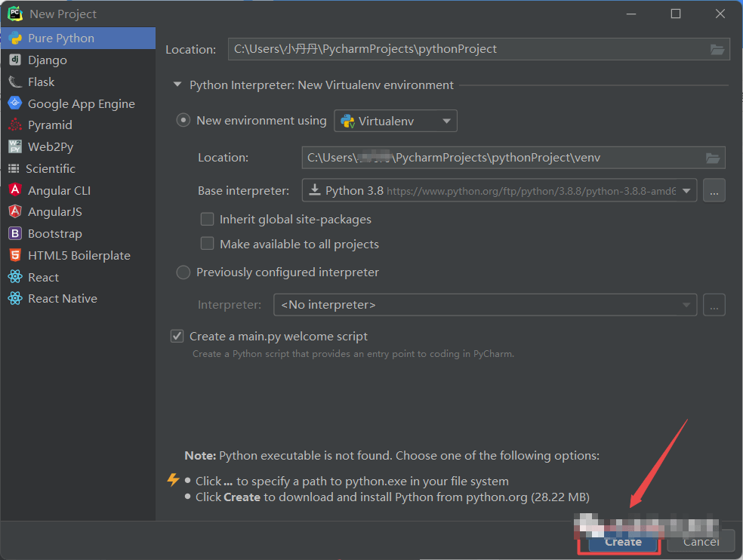Select the Google App Engine icon
Image resolution: width=743 pixels, height=560 pixels.
click(14, 103)
